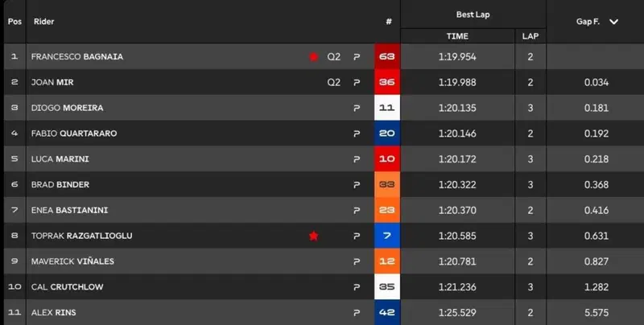
Task: Click the pit icon in Alex Rins' row
Action: pos(357,313)
